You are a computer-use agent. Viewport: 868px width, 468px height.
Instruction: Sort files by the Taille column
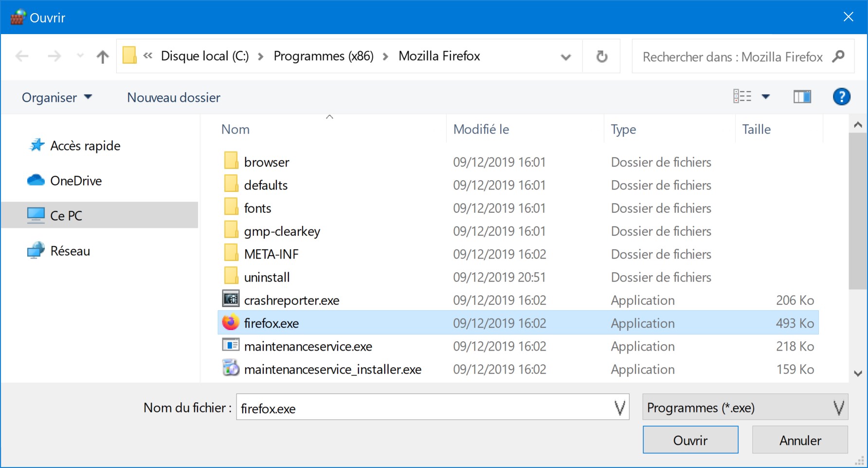tap(756, 129)
